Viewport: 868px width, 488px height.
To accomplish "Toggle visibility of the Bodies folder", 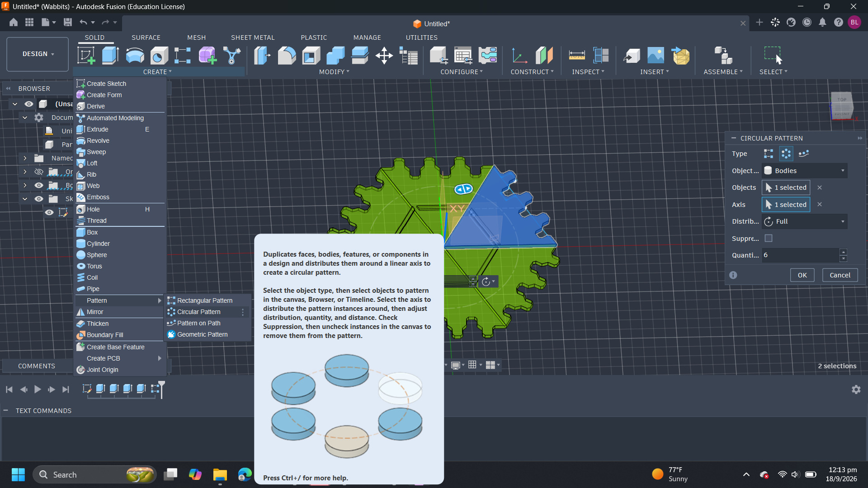I will (39, 185).
